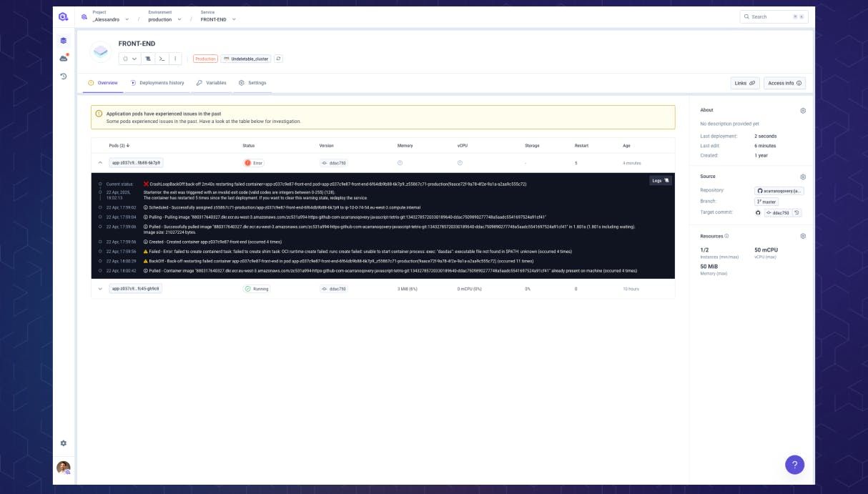Screen dimensions: 868x494
Task: Open Resources settings gear icon
Action: pyautogui.click(x=802, y=236)
